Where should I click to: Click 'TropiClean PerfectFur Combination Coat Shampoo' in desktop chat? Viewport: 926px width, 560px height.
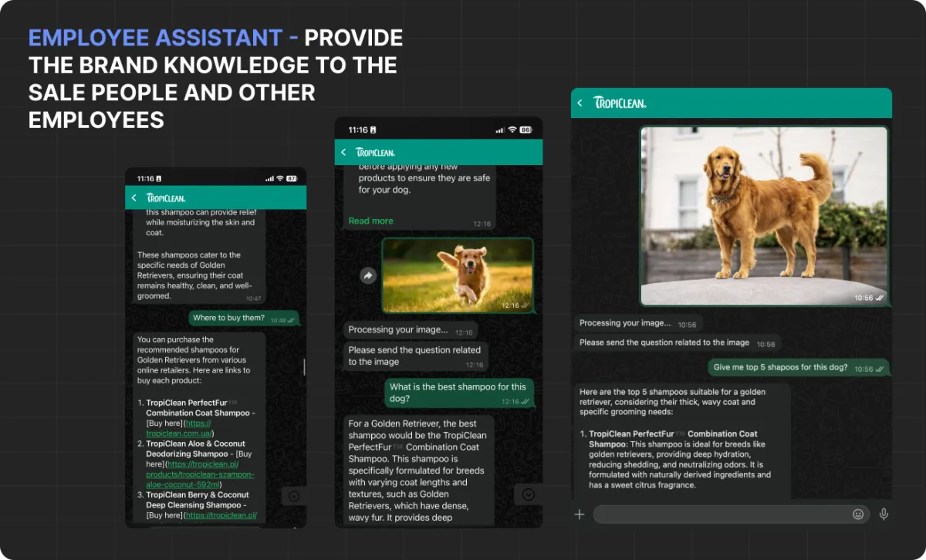(x=673, y=439)
